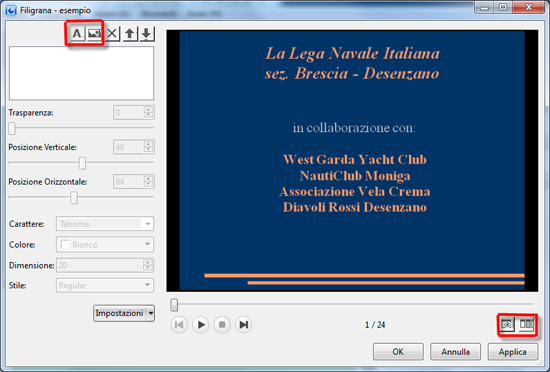Decrease the Trasparenza value with down arrow
Image resolution: width=550 pixels, height=372 pixels.
pyautogui.click(x=148, y=115)
